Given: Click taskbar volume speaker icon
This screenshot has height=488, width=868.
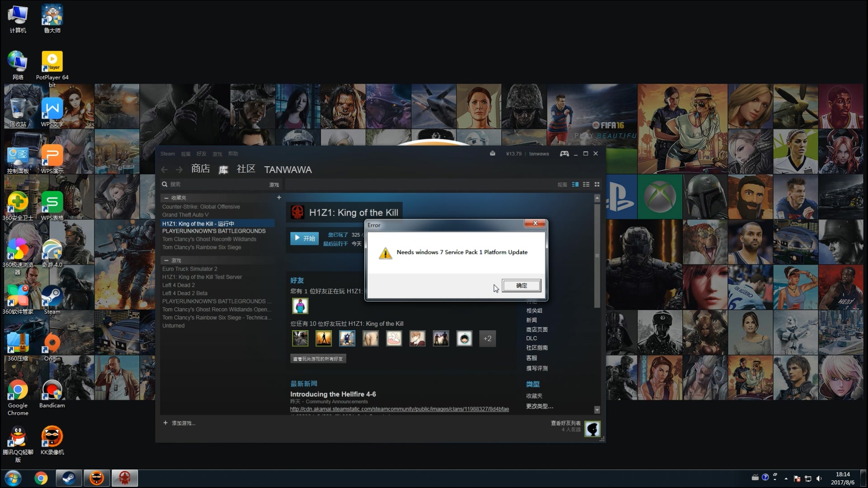Looking at the screenshot, I should pos(819,479).
